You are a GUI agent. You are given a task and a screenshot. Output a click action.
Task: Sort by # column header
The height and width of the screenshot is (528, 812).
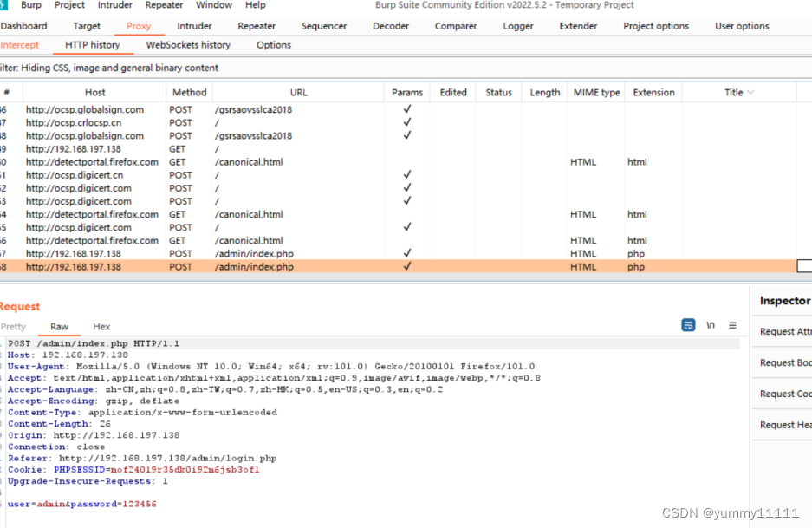(x=7, y=92)
